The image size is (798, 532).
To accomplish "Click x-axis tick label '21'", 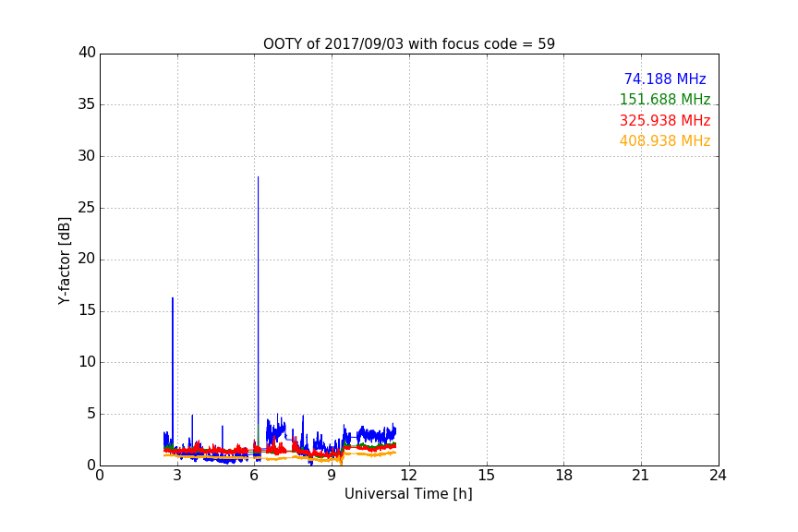I will (641, 476).
